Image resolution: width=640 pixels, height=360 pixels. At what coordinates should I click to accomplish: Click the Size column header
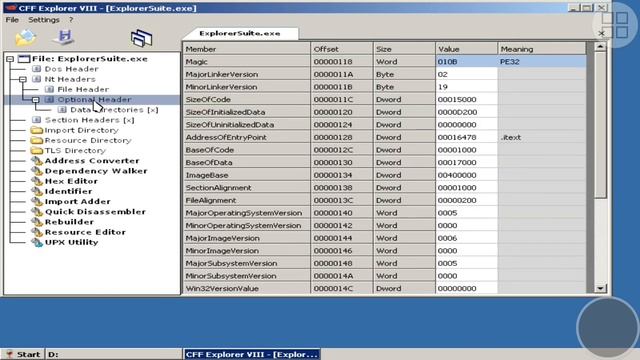coord(404,49)
